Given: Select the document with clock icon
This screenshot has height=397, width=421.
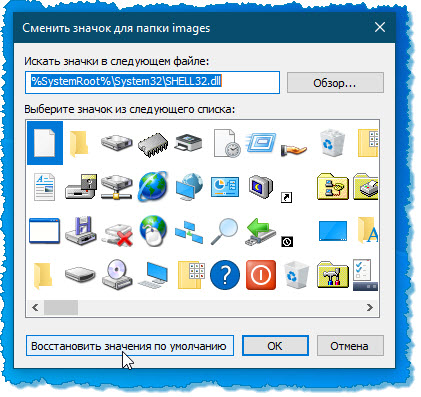Looking at the screenshot, I should coord(227,143).
